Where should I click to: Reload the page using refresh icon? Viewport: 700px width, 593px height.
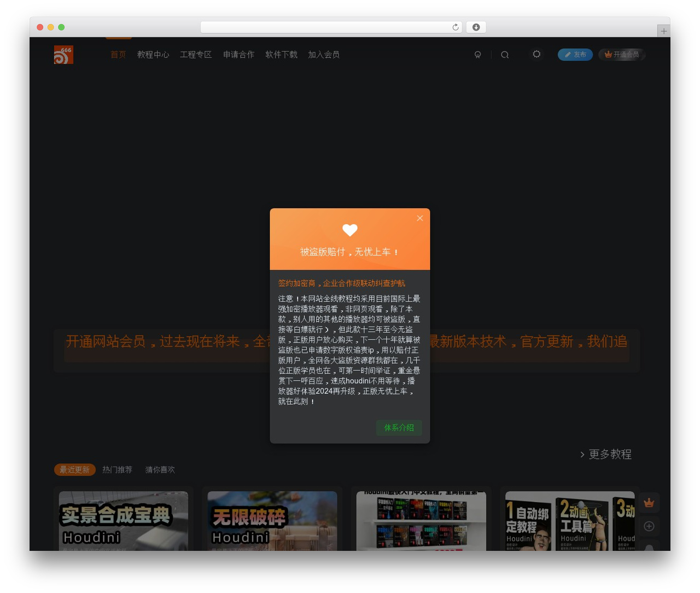(x=456, y=27)
